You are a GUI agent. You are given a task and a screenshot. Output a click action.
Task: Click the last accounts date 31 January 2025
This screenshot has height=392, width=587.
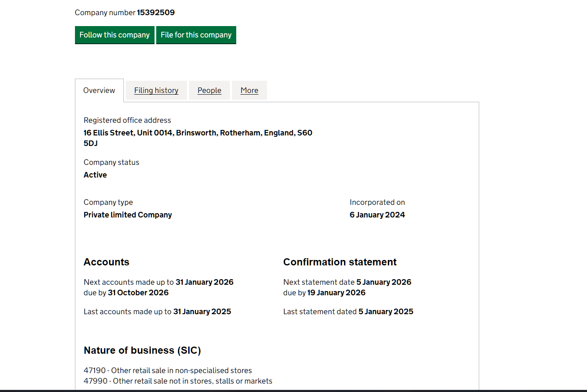202,312
